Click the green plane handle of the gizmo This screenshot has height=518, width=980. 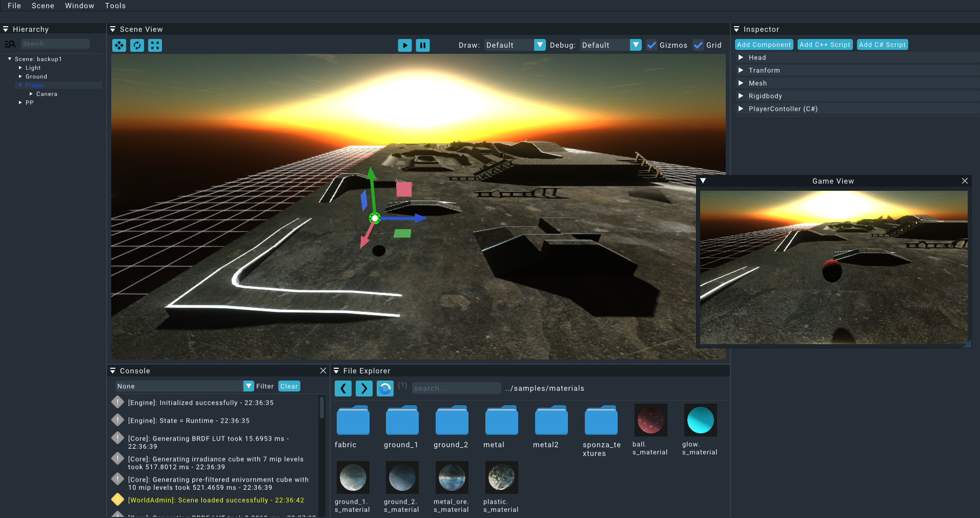402,233
